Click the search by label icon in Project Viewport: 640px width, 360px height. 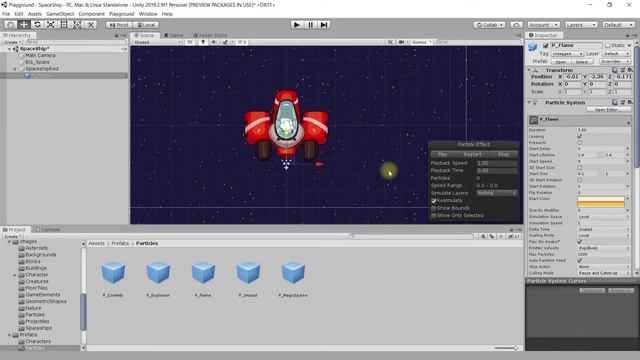point(492,236)
